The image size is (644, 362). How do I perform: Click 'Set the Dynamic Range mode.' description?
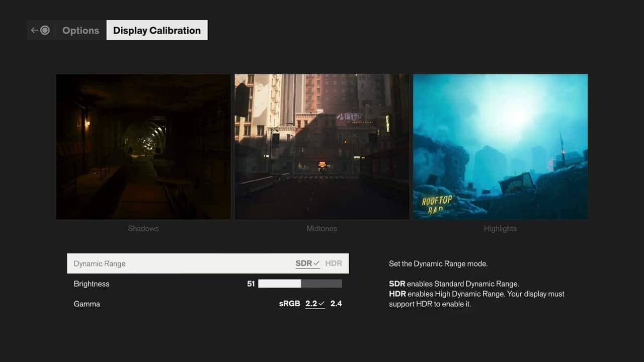tap(438, 263)
